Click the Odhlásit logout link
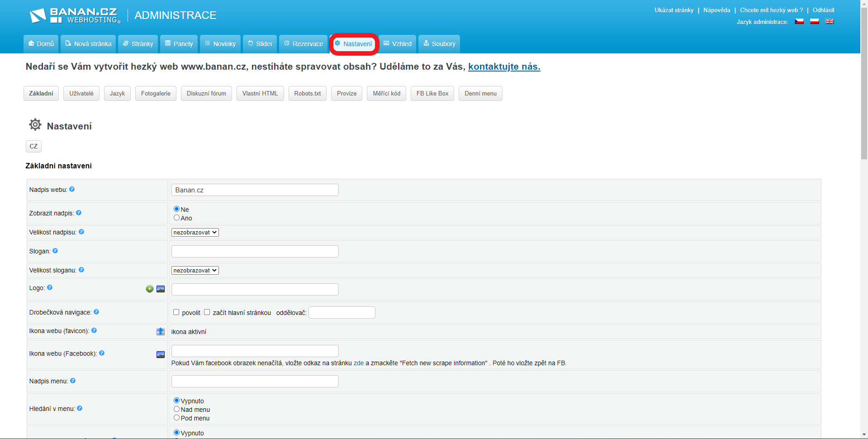 [x=823, y=10]
